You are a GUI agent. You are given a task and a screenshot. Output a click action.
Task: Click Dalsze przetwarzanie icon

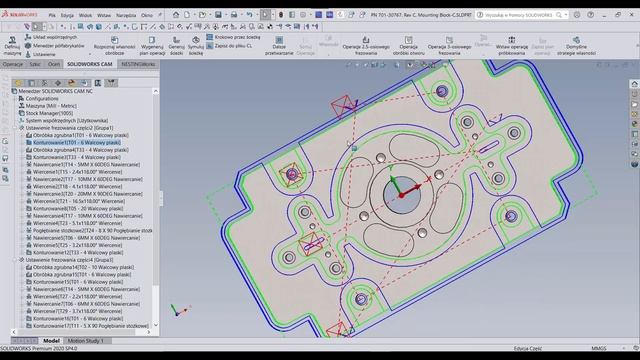coord(279,40)
